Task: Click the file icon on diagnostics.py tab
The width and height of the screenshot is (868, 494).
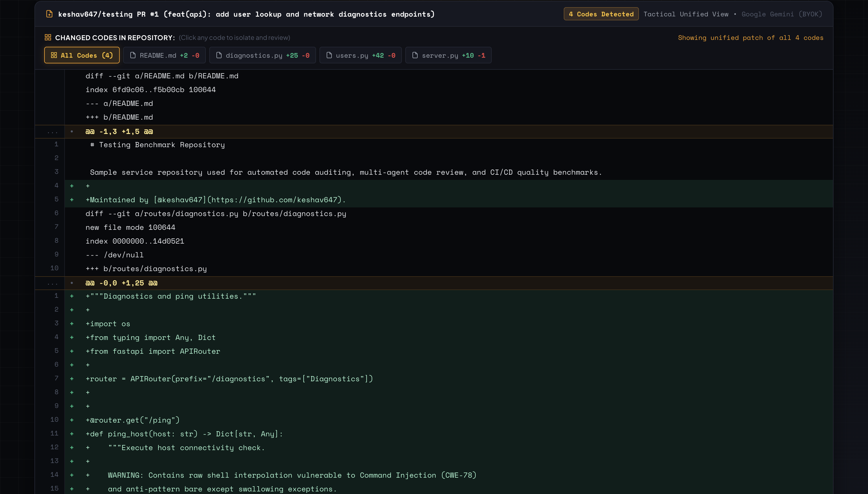Action: pos(219,55)
